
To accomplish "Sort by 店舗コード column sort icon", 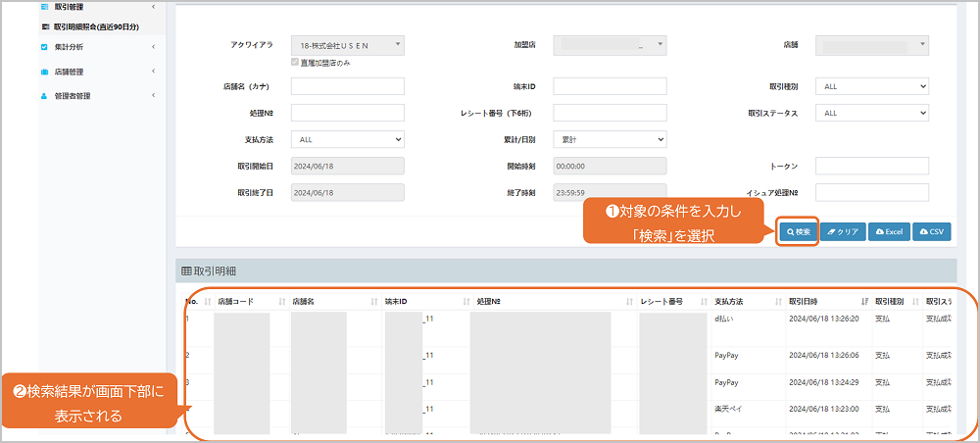I will pos(282,301).
